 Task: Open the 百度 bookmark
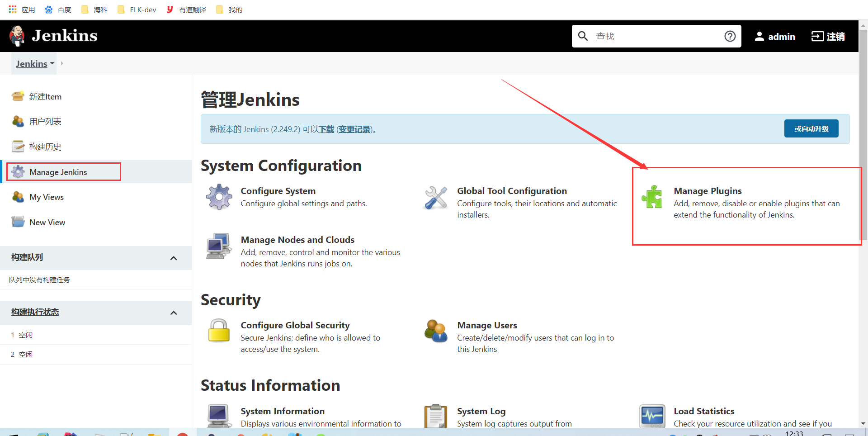(58, 9)
